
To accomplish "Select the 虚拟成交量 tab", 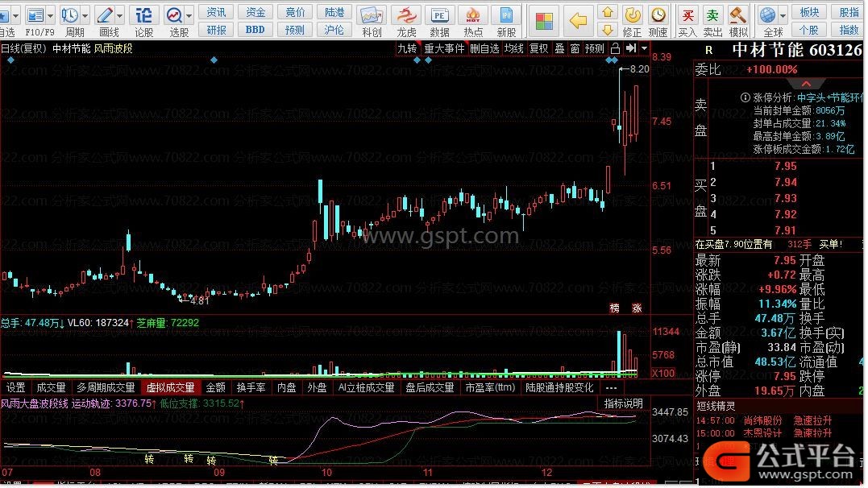I will (171, 388).
